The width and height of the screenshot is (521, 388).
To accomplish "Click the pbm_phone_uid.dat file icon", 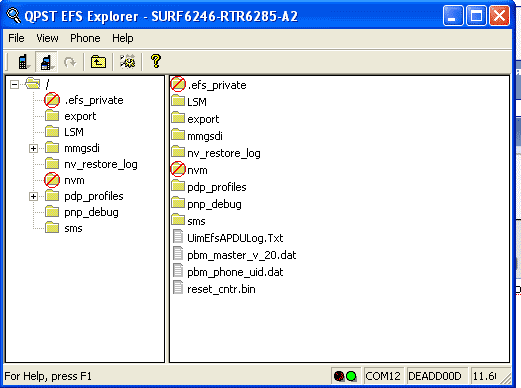I will click(x=178, y=271).
